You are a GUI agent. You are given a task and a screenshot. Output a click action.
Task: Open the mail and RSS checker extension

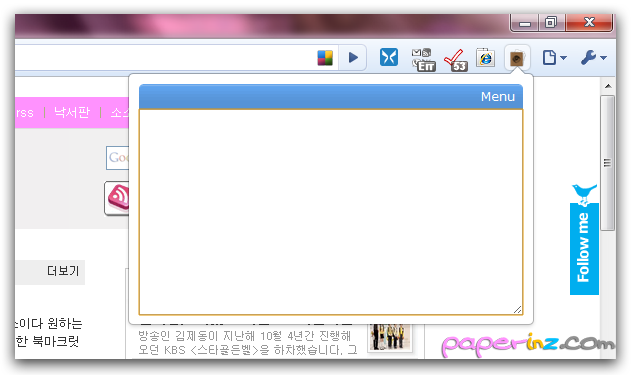pyautogui.click(x=423, y=60)
